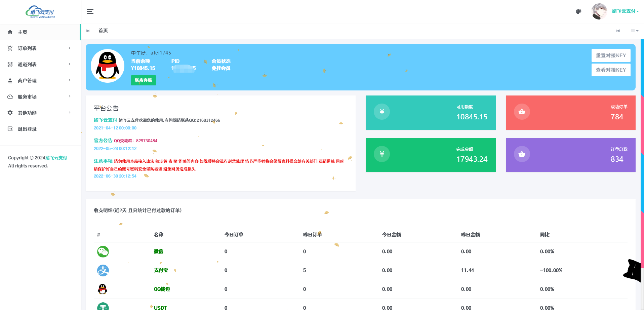The height and width of the screenshot is (310, 644).
Task: Go to 主页 in the sidebar
Action: pos(23,32)
